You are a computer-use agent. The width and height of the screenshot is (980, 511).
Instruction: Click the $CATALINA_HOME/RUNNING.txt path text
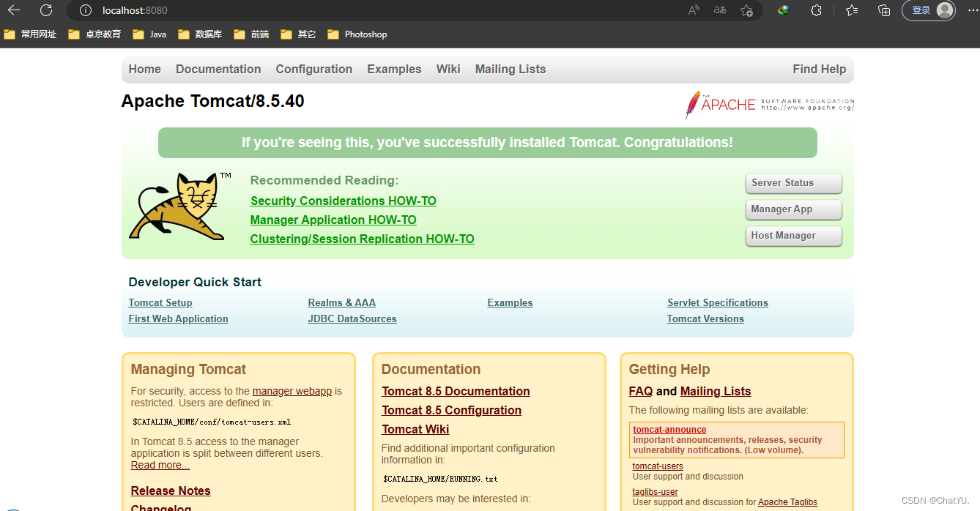440,479
